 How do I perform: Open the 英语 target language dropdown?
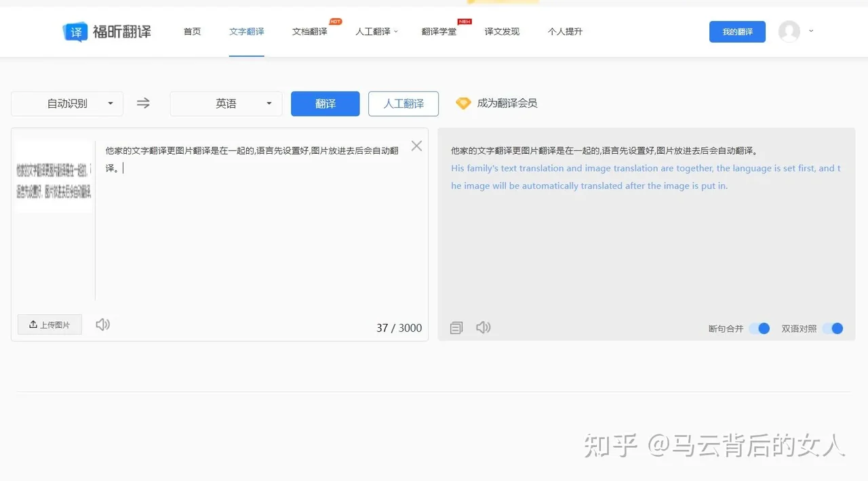pyautogui.click(x=225, y=103)
